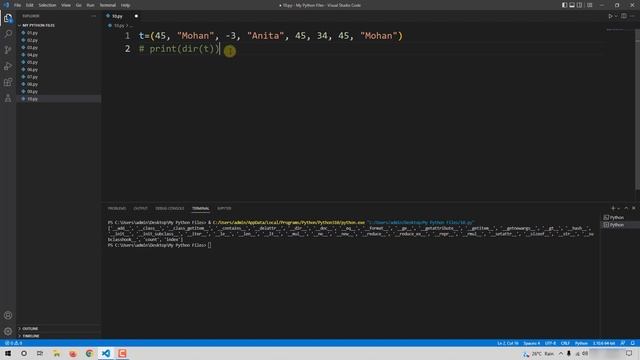Open the Testing view in activity bar
This screenshot has height=360, width=640.
pyautogui.click(x=8, y=98)
